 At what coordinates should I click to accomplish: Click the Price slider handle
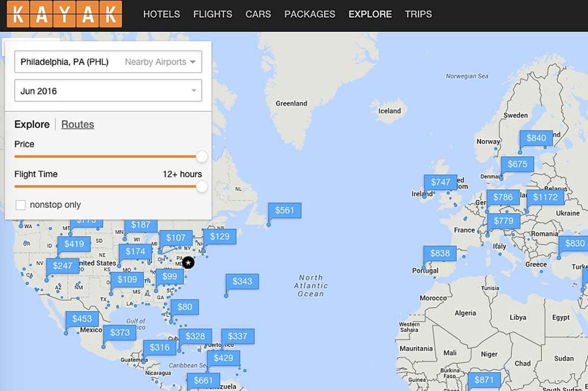[202, 156]
